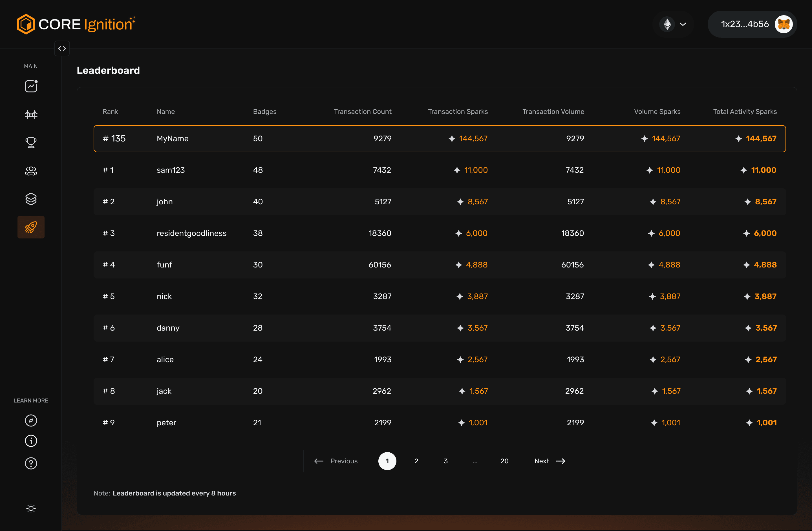Open the compass explore icon

click(x=31, y=421)
